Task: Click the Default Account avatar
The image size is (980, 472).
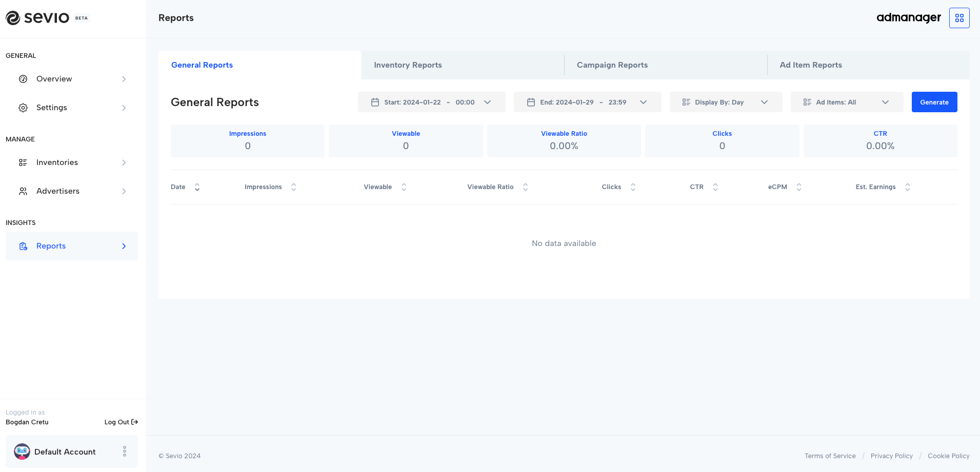Action: click(x=21, y=452)
